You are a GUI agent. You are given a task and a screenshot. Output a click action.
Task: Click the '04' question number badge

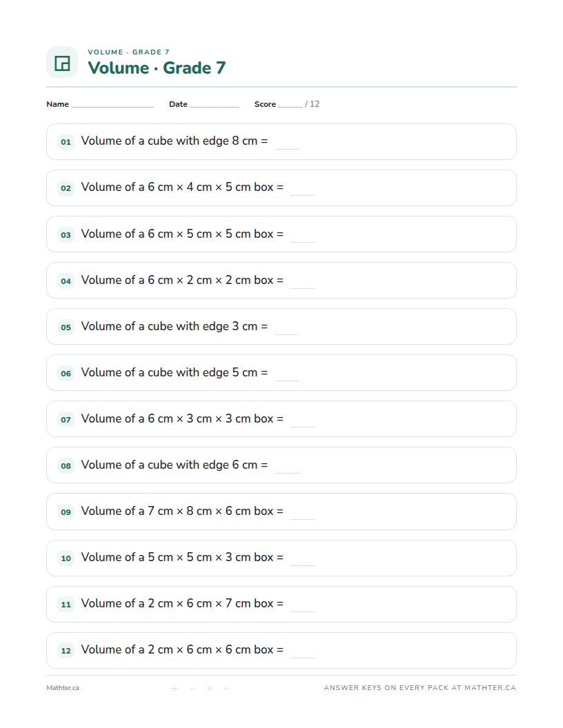[x=66, y=281]
